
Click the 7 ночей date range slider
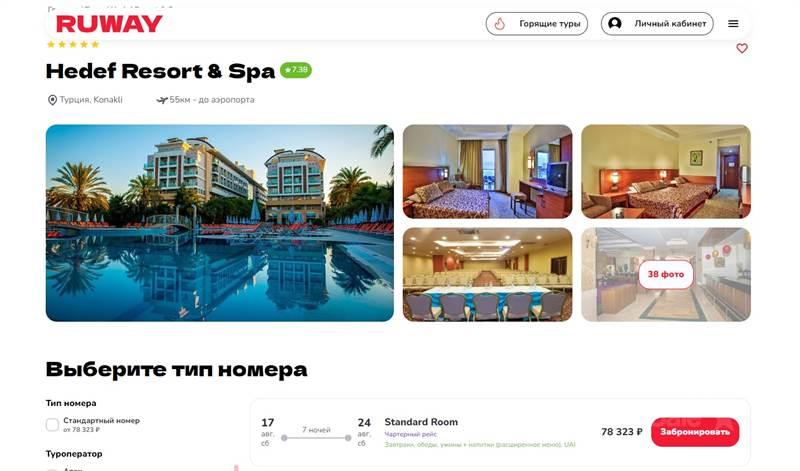coord(316,437)
